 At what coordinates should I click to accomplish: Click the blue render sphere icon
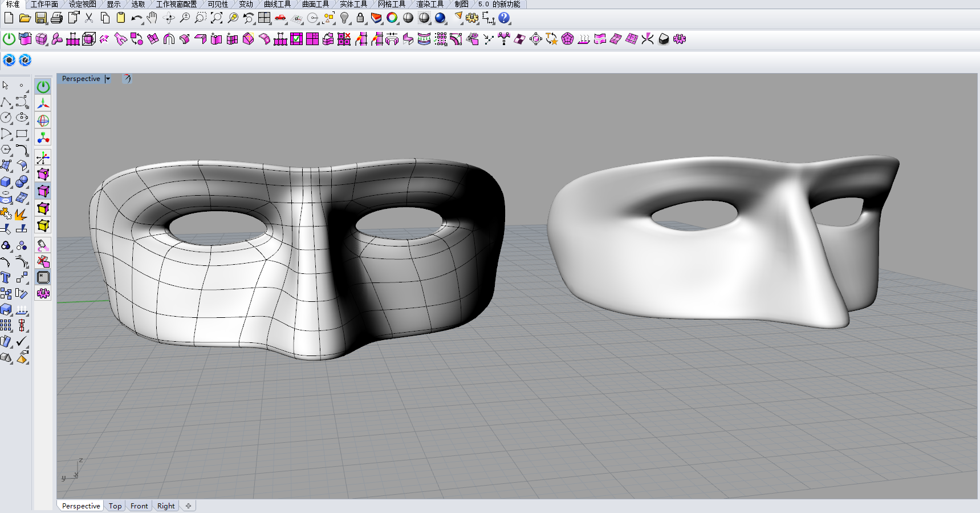coord(440,18)
